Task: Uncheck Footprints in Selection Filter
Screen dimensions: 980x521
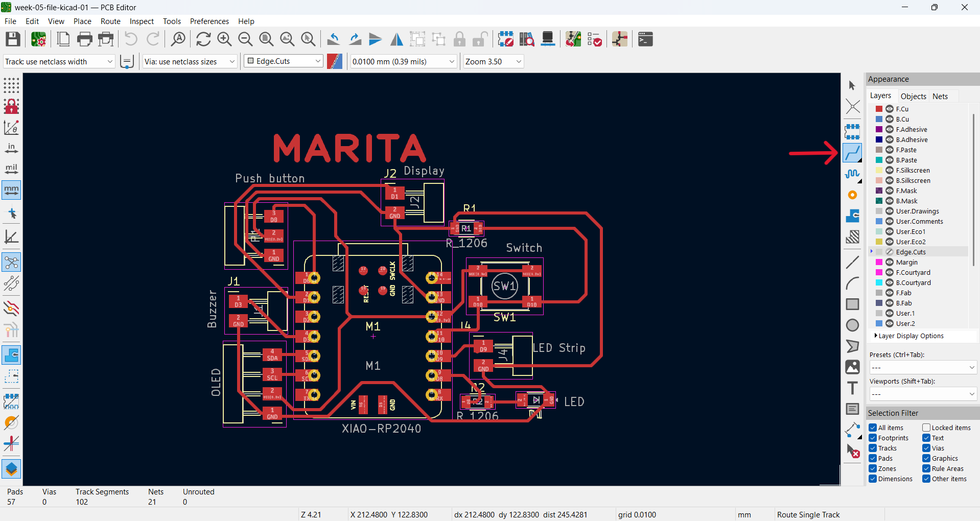Action: 873,438
